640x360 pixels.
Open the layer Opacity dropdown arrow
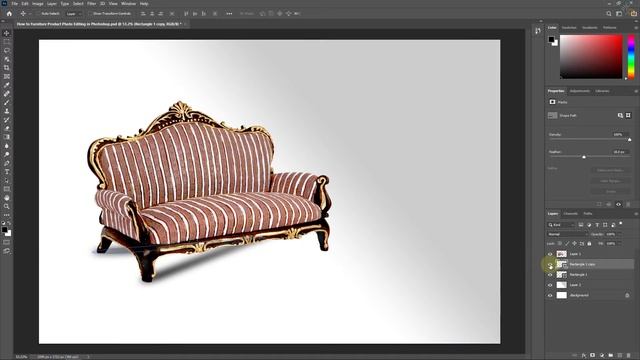click(620, 234)
